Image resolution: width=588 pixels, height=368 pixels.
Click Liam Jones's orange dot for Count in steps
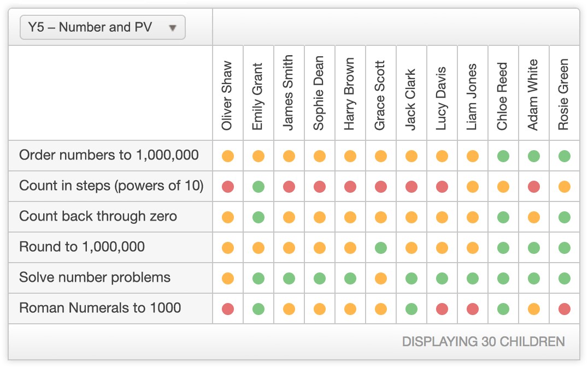473,187
